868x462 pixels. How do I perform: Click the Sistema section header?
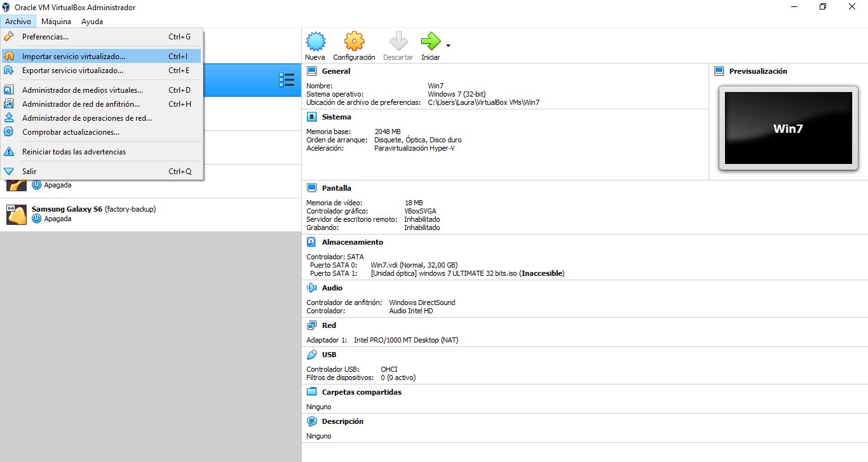point(336,117)
